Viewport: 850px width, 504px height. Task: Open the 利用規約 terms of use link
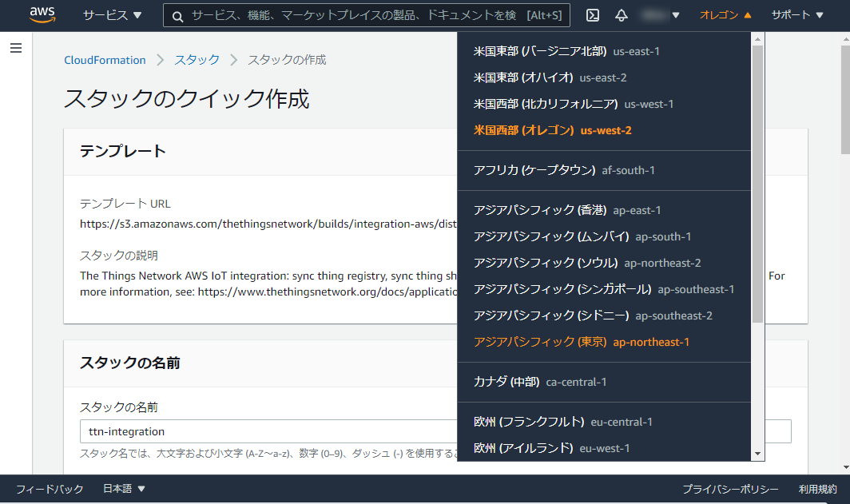point(817,489)
